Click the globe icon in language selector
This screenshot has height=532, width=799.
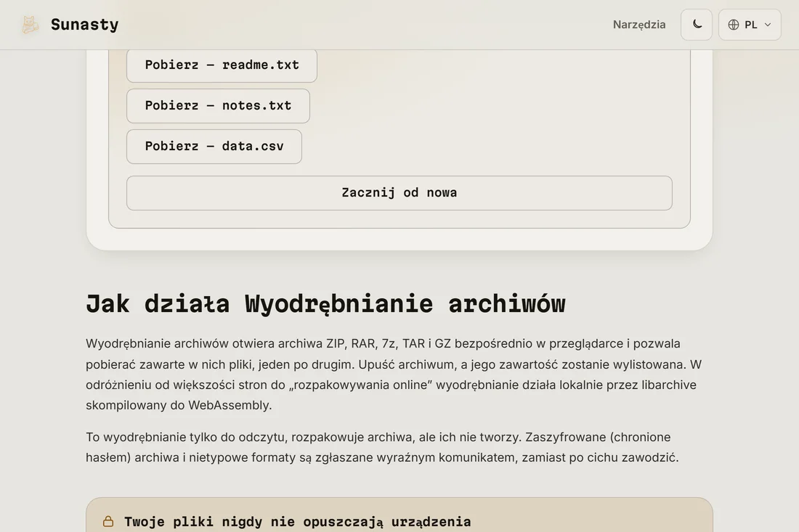(734, 25)
